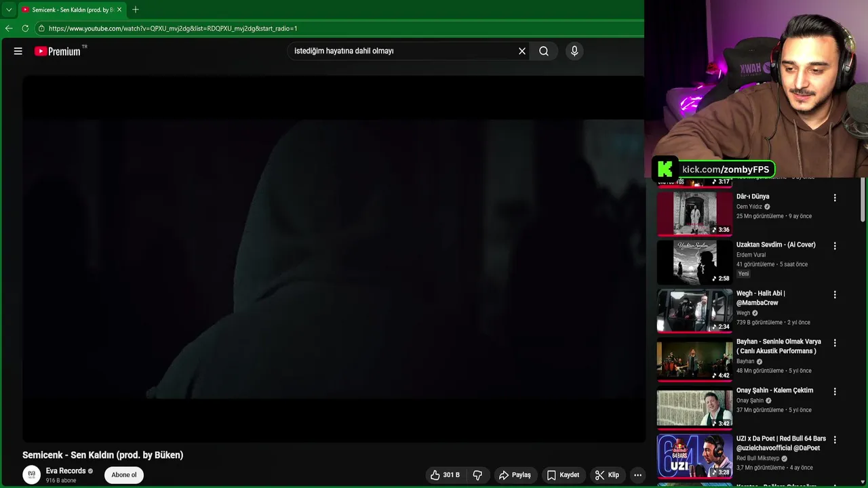Viewport: 868px width, 488px height.
Task: Click channel name 'Red Bull Mikstеyp'
Action: pos(758,458)
